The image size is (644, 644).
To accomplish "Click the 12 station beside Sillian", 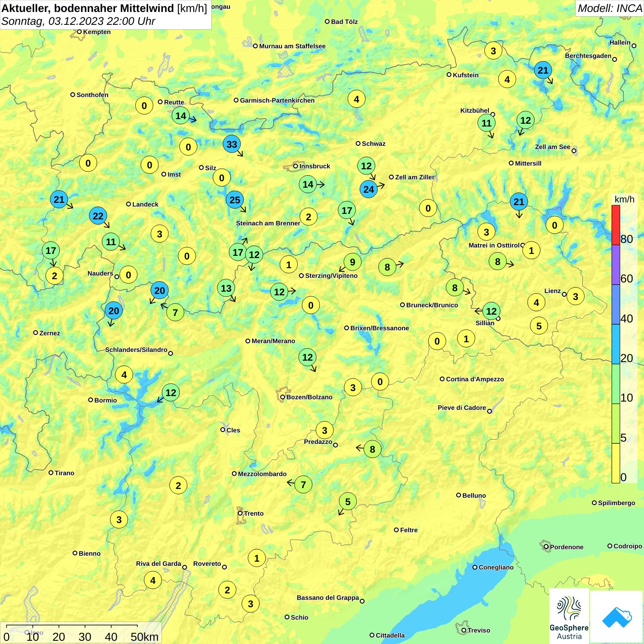I will (491, 311).
